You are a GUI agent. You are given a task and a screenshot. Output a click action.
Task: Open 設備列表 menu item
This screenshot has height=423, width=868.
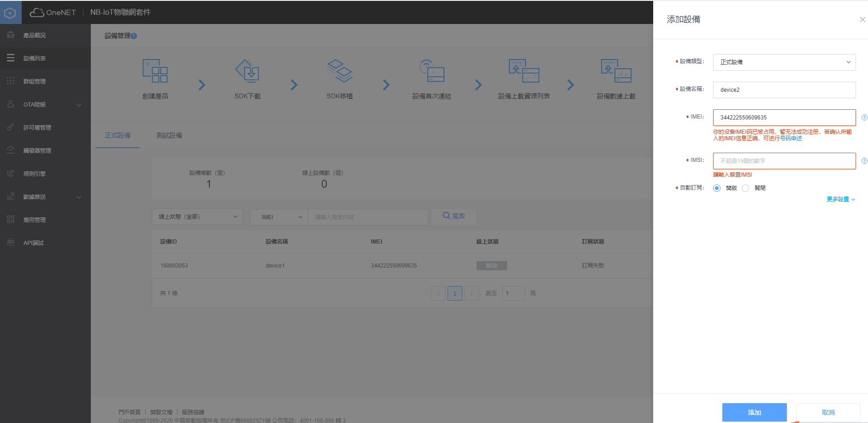pyautogui.click(x=45, y=58)
